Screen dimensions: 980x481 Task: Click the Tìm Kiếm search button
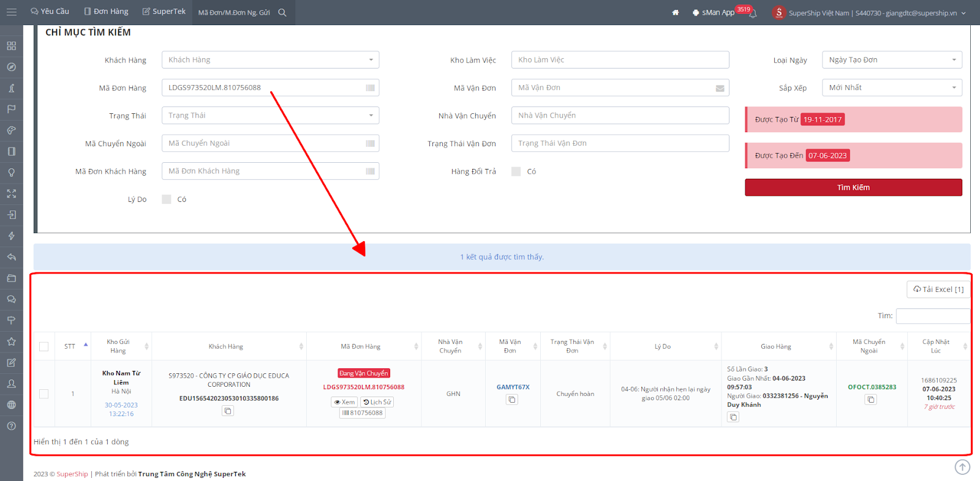click(x=853, y=187)
